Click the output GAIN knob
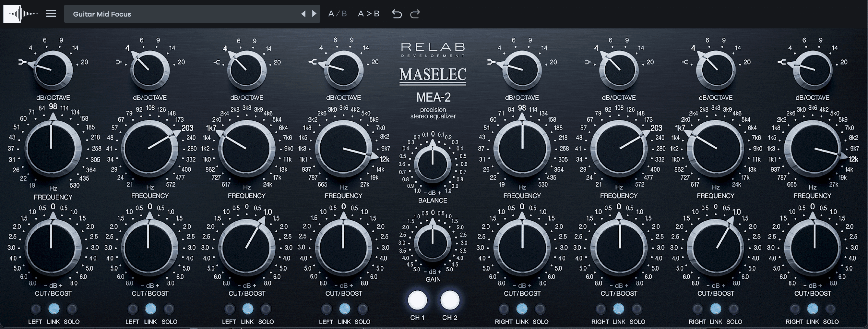868x329 pixels. click(x=433, y=243)
